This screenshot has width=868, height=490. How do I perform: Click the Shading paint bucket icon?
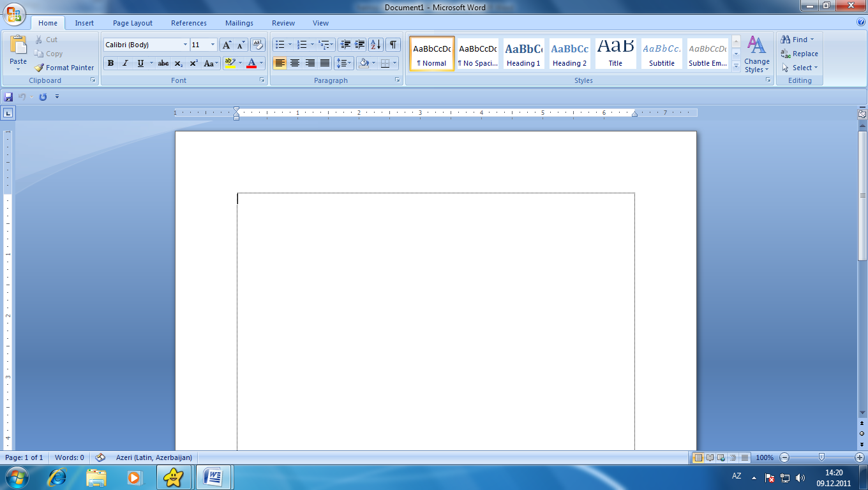(x=364, y=63)
